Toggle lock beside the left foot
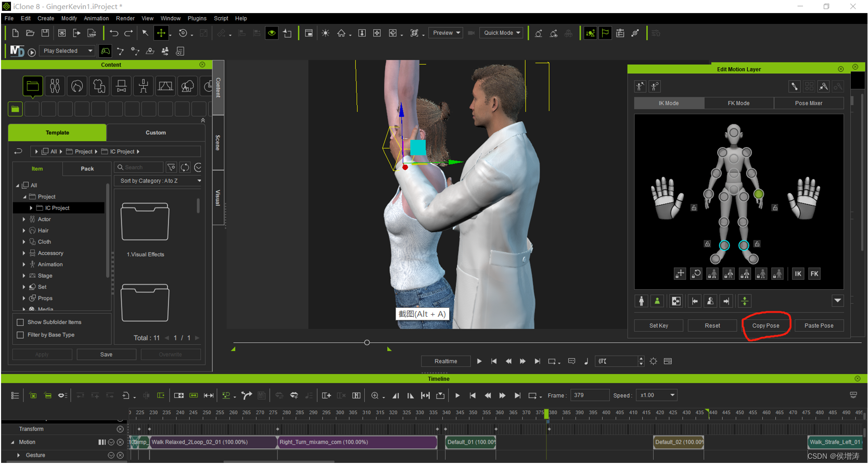 [x=757, y=243]
